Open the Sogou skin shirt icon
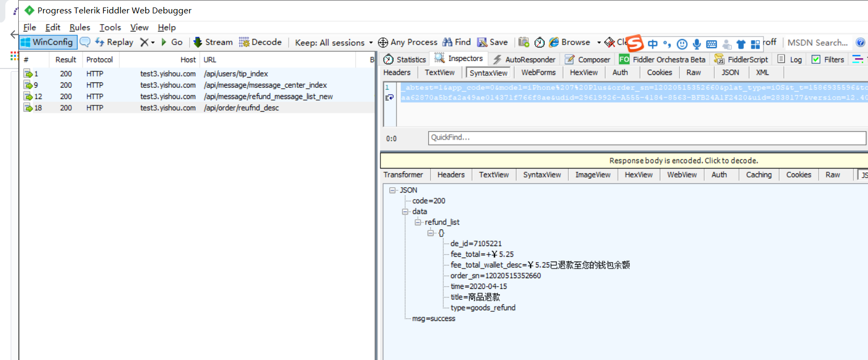This screenshot has width=868, height=360. tap(741, 44)
